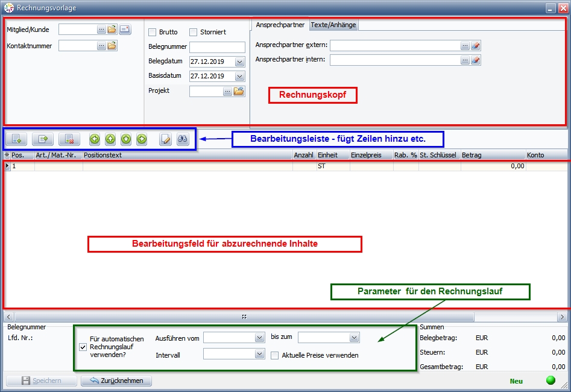This screenshot has height=392, width=571.
Task: Click the green right arrow button
Action: [x=142, y=139]
